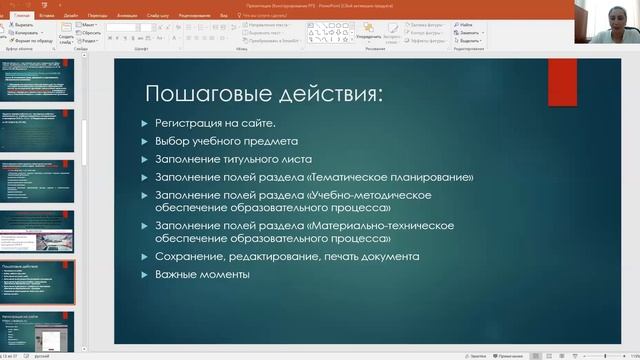Click thumbnail panel scroll-up arrow
The width and height of the screenshot is (640, 360).
tap(84, 56)
